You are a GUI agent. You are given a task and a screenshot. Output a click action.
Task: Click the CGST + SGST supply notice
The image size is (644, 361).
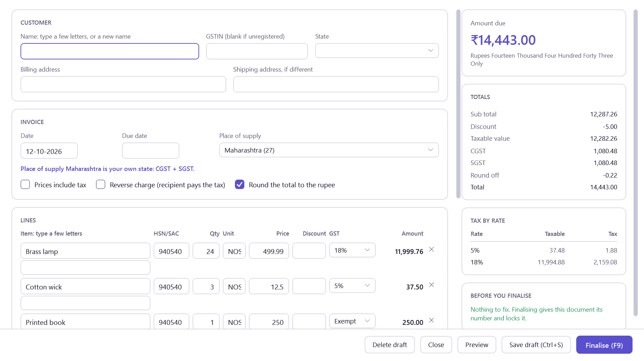[107, 169]
